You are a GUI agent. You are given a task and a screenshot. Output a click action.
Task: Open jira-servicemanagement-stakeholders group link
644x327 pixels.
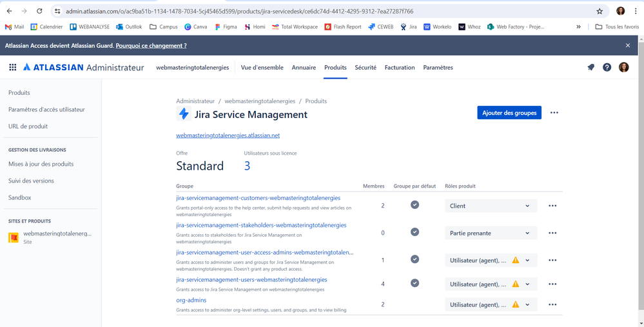[x=261, y=225]
